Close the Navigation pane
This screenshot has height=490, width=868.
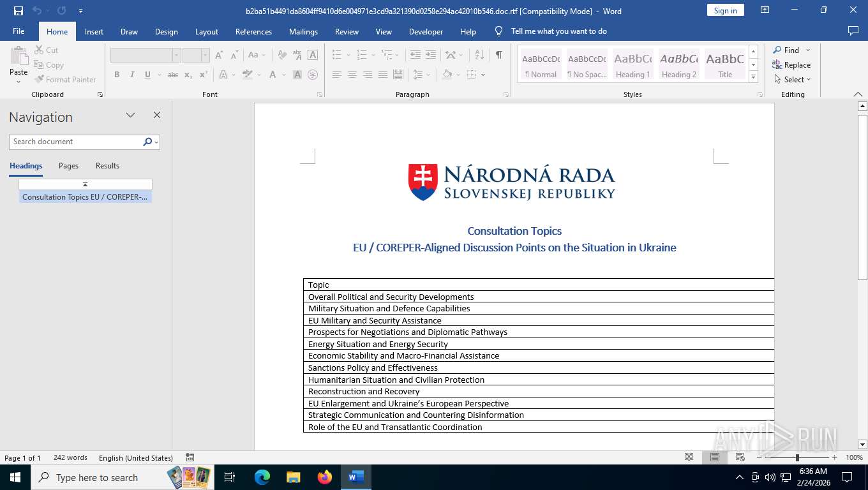coord(157,115)
